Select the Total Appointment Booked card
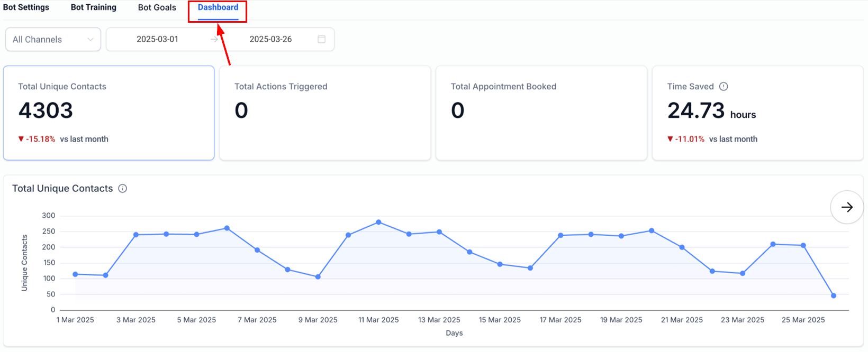Screen dimensions: 868x352 point(541,113)
